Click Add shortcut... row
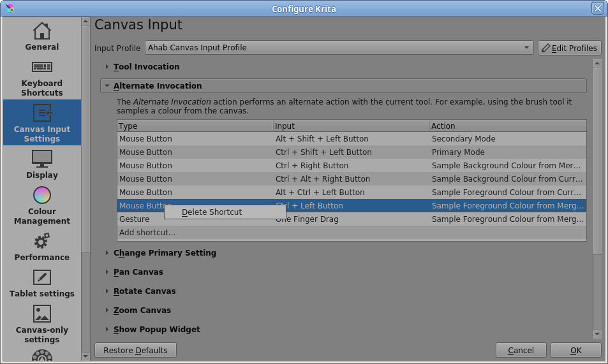 pos(352,233)
